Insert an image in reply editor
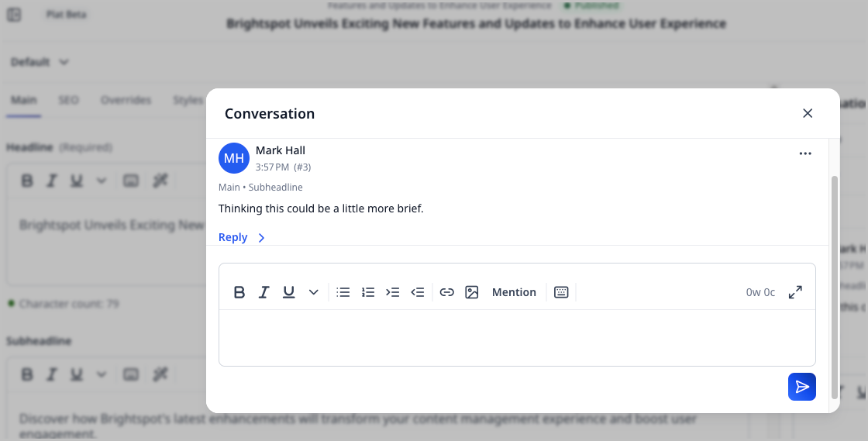 pyautogui.click(x=472, y=292)
